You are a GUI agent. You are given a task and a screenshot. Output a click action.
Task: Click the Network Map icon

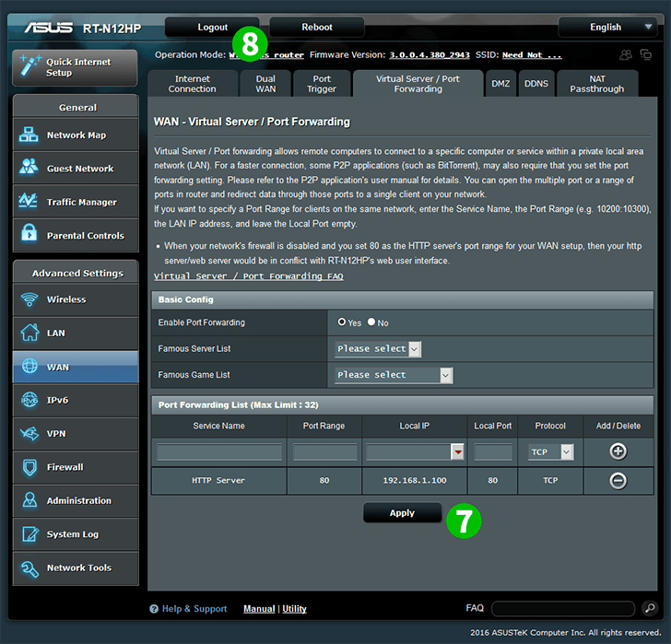point(29,135)
